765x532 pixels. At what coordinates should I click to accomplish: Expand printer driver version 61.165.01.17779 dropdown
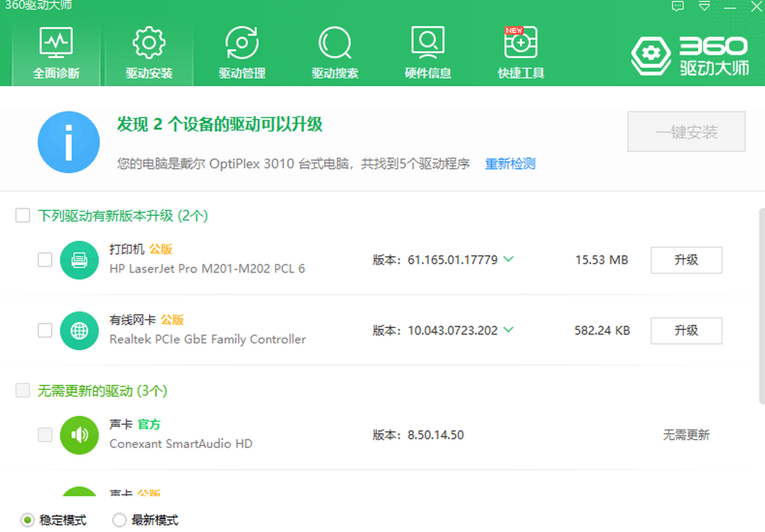click(508, 259)
